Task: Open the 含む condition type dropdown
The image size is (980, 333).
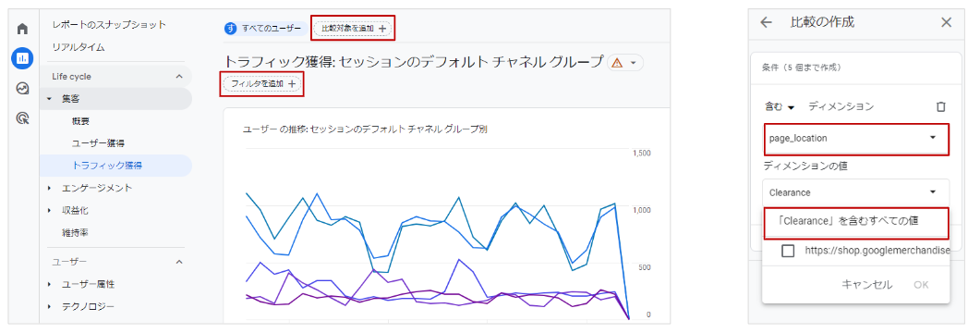Action: click(780, 107)
